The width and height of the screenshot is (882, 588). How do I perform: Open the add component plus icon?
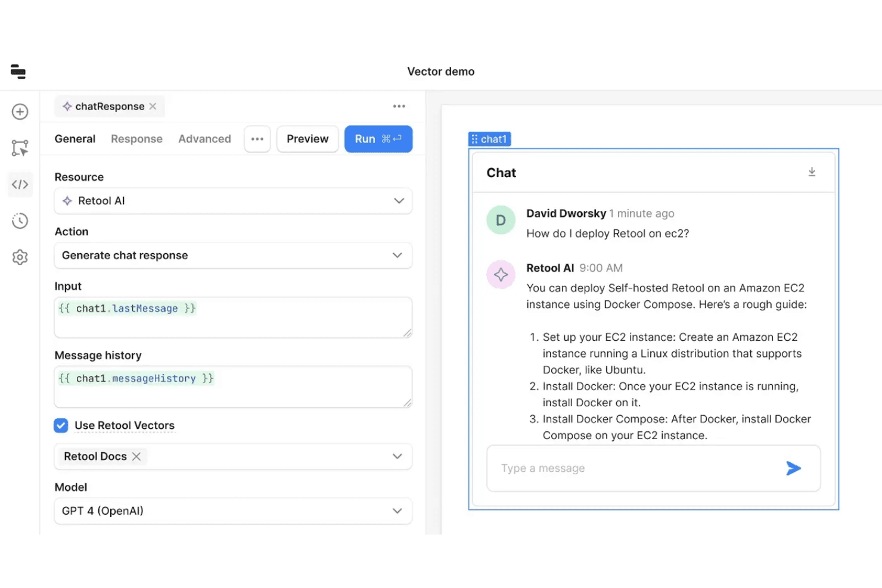(x=20, y=111)
